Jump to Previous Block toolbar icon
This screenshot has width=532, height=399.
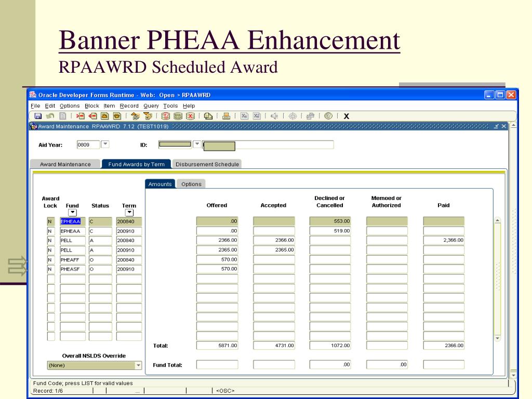pyautogui.click(x=136, y=116)
